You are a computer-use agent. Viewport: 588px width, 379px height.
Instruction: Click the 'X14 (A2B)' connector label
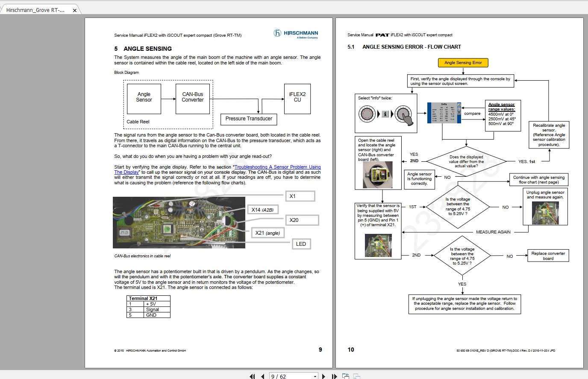(262, 210)
